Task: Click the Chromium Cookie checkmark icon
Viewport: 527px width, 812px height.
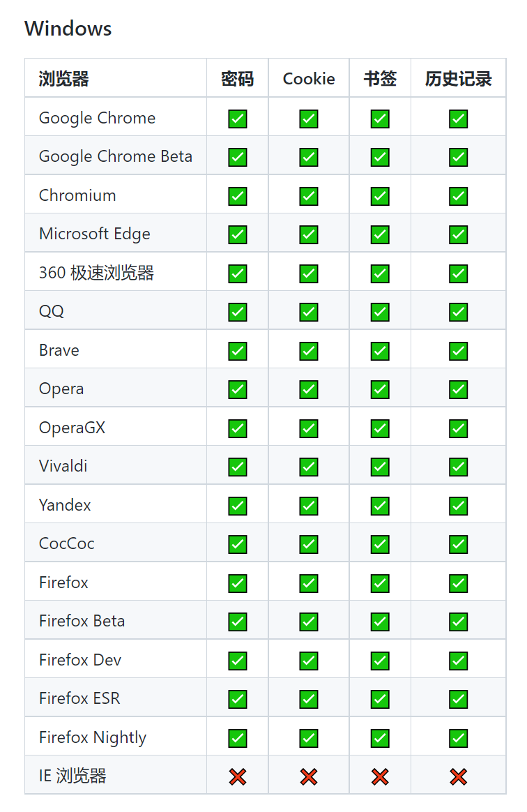Action: click(x=309, y=196)
